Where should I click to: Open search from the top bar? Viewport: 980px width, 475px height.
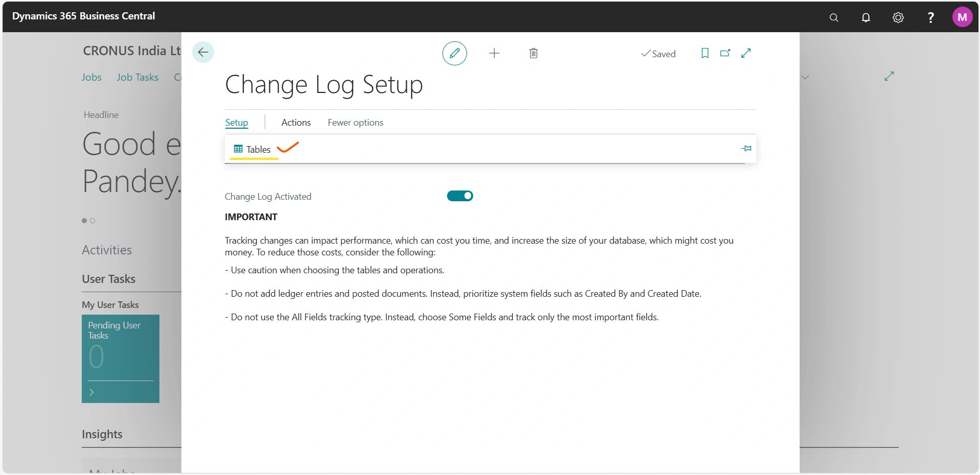point(833,17)
